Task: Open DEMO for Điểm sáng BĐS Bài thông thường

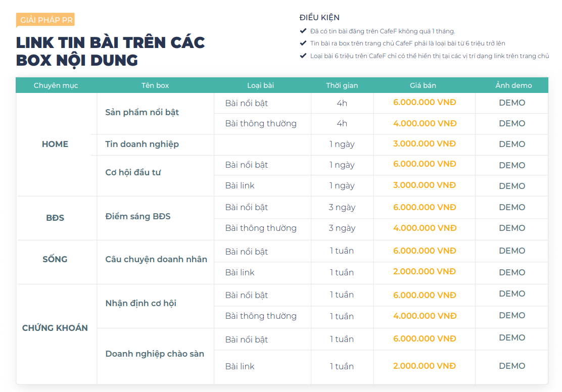Action: (x=512, y=228)
